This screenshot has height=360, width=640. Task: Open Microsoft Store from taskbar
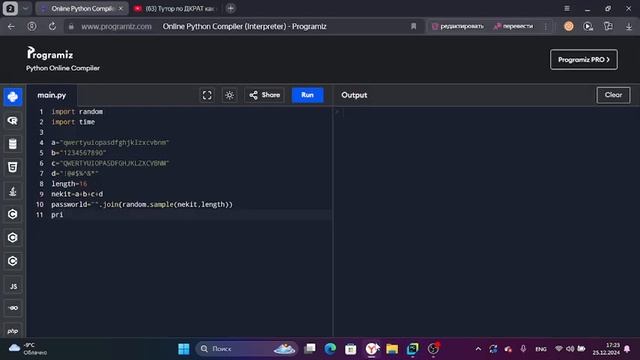[x=351, y=349]
